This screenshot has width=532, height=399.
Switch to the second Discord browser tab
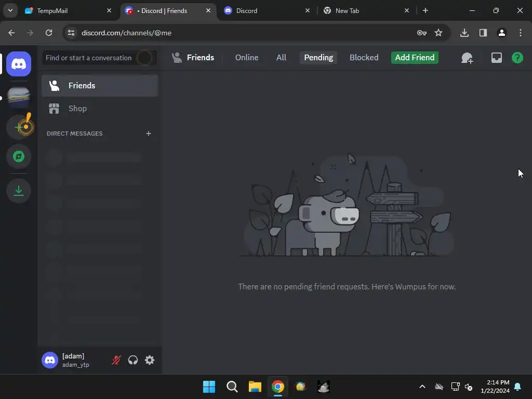coord(267,11)
